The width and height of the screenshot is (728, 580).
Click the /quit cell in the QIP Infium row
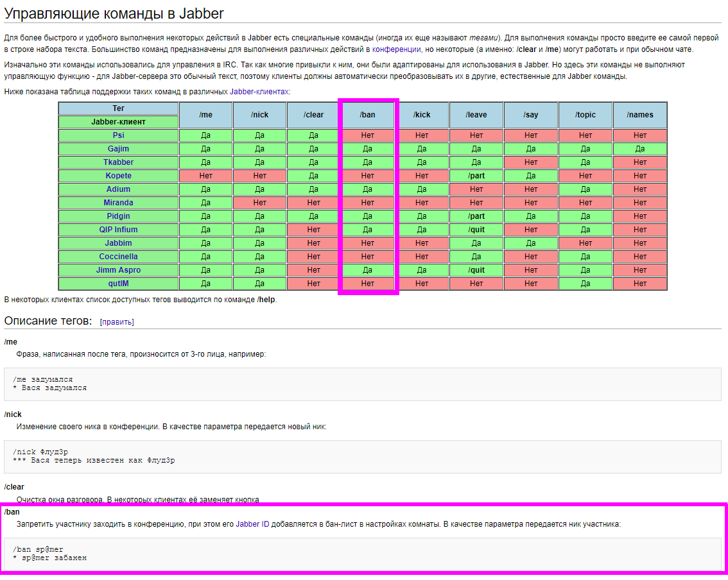[476, 230]
